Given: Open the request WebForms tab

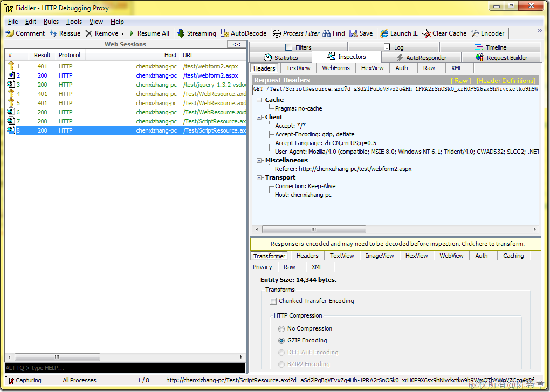Looking at the screenshot, I should 336,68.
